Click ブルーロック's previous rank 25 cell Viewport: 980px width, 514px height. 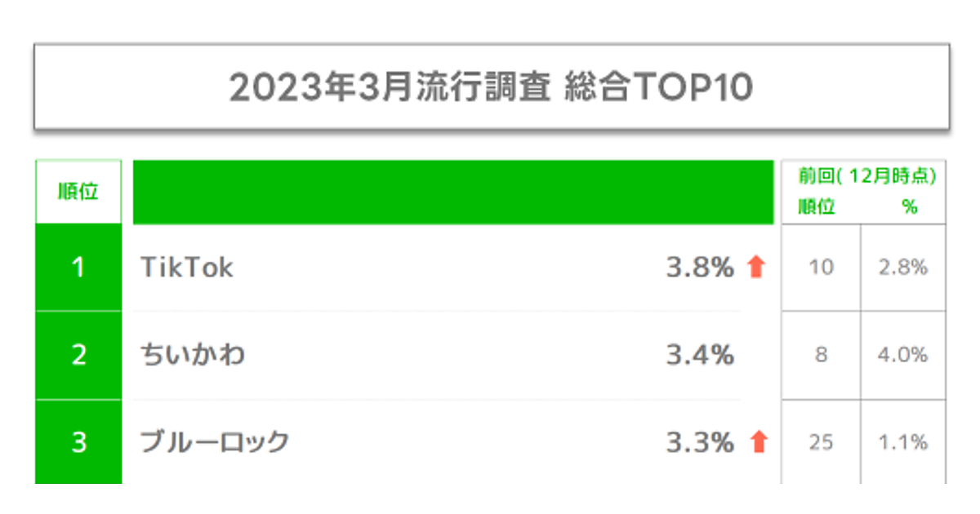(x=821, y=442)
